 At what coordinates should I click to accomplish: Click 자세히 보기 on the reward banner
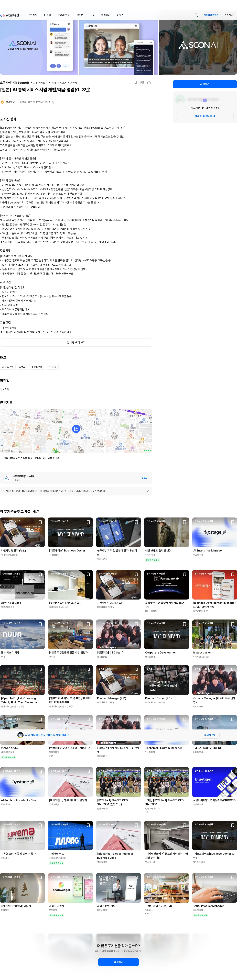(210, 735)
